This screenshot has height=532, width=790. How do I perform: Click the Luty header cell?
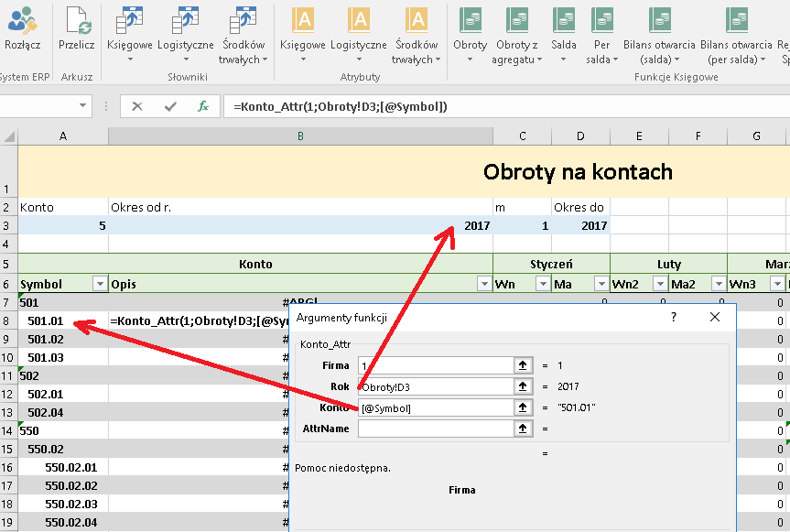[668, 264]
